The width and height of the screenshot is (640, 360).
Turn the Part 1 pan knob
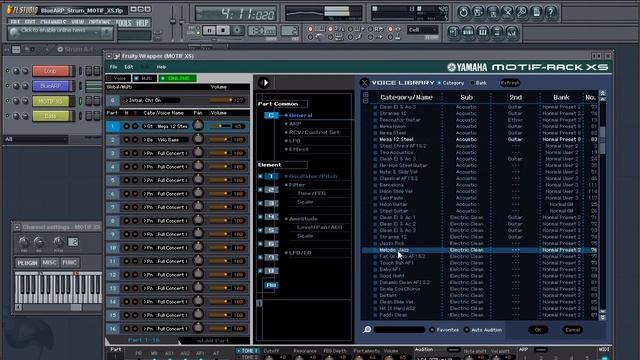[x=198, y=125]
